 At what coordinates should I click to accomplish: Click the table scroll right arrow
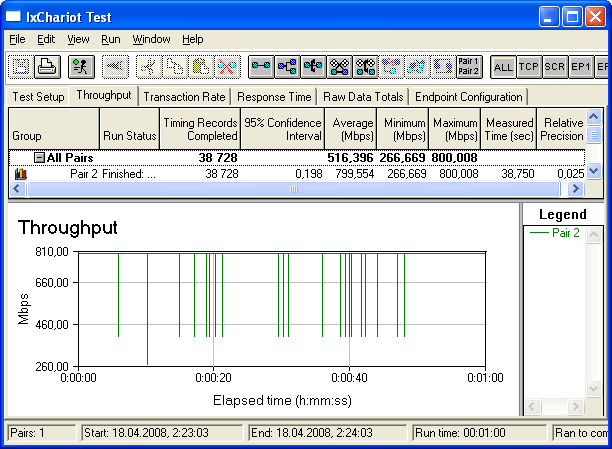coord(575,189)
